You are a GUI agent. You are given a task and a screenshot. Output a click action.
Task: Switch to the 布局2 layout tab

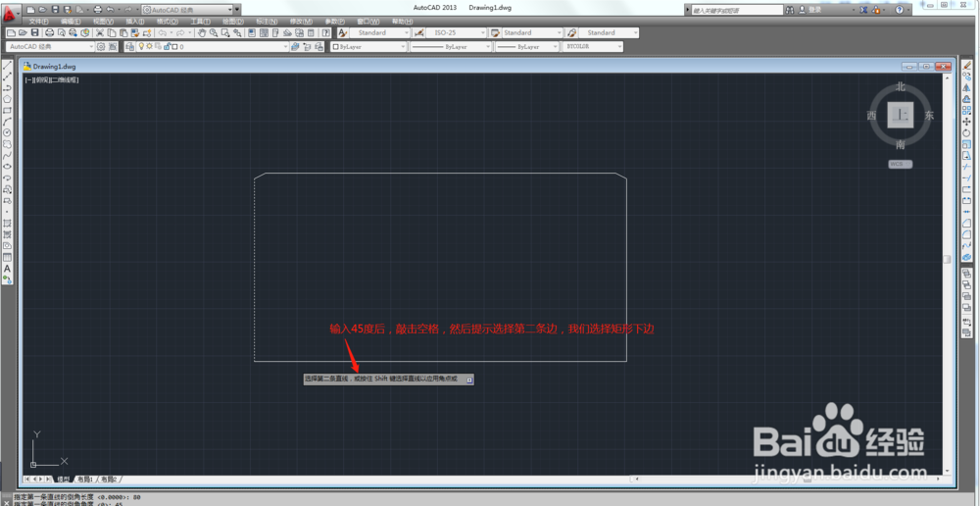pyautogui.click(x=110, y=479)
